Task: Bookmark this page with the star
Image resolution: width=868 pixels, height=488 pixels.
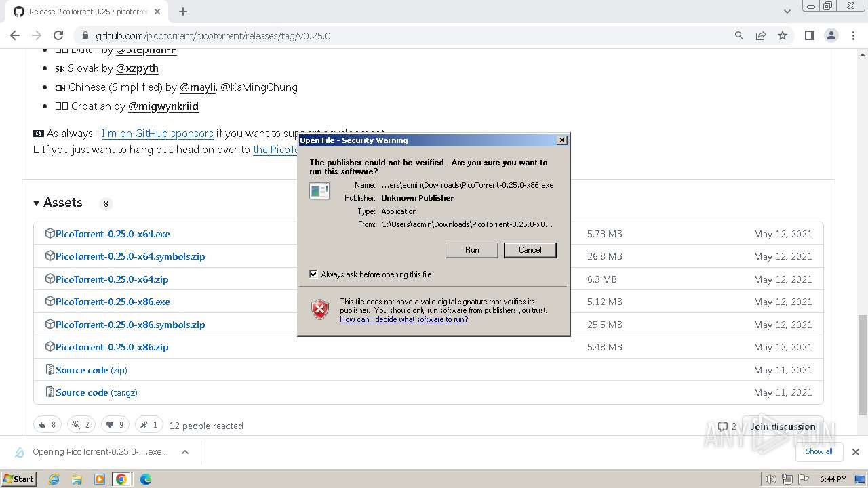Action: click(783, 35)
